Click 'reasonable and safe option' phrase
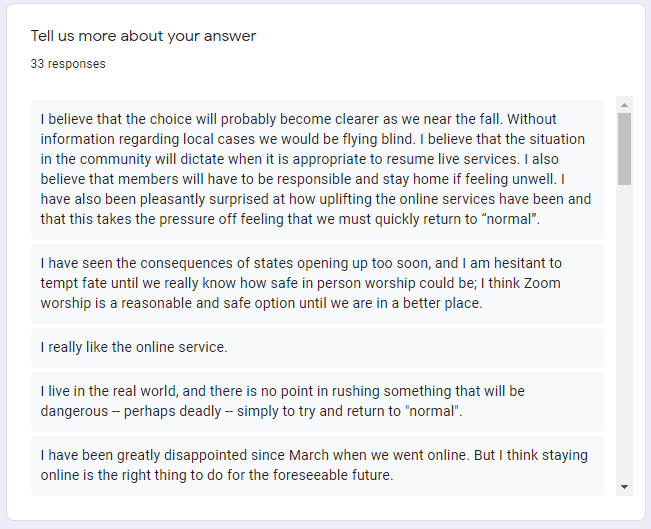 coord(208,304)
